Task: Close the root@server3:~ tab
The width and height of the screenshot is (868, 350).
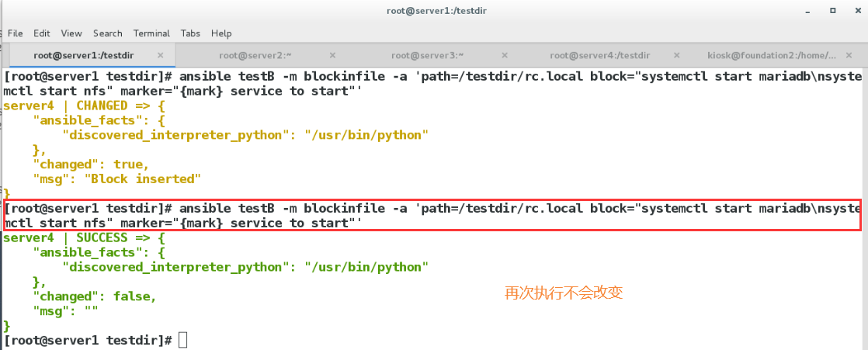Action: click(x=505, y=55)
